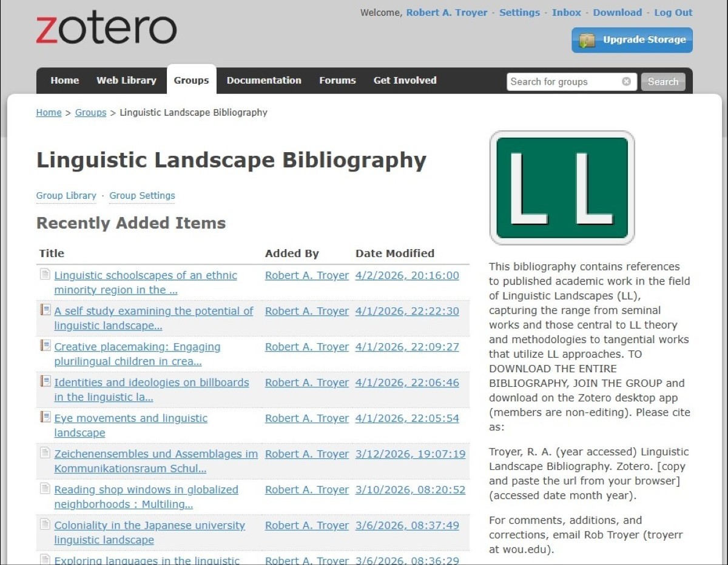Click the storage box icon on Upgrade Storage
This screenshot has height=565, width=728.
(x=587, y=40)
